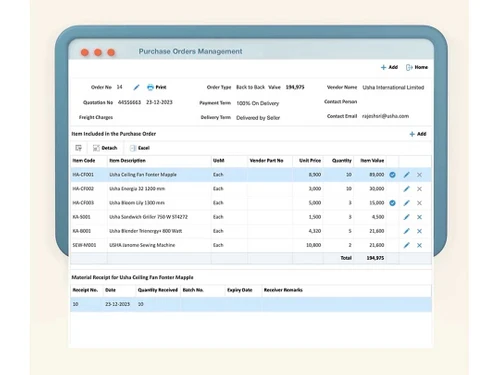Viewport: 500px width, 375px height.
Task: Select the USHA Janome Sewing Machine row
Action: [251, 245]
